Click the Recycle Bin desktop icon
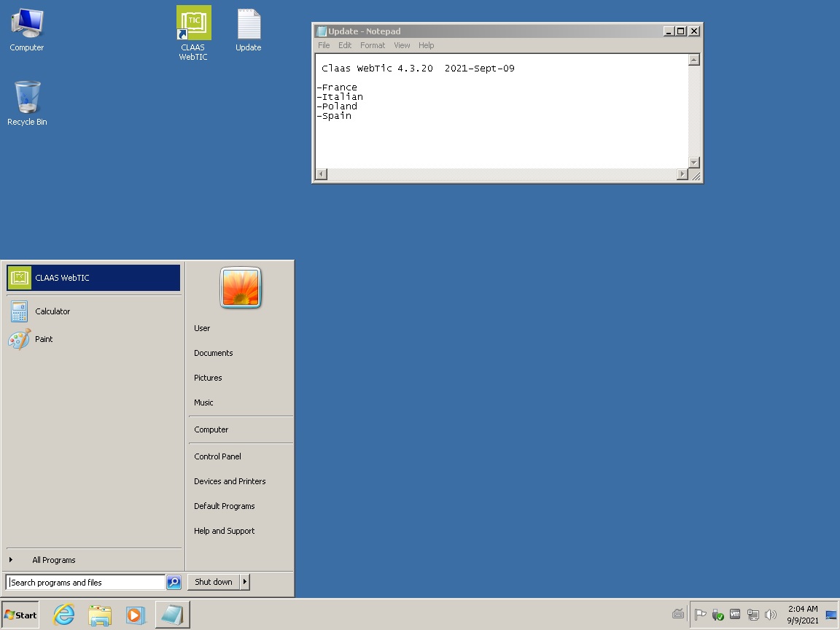Image resolution: width=840 pixels, height=630 pixels. (x=27, y=104)
